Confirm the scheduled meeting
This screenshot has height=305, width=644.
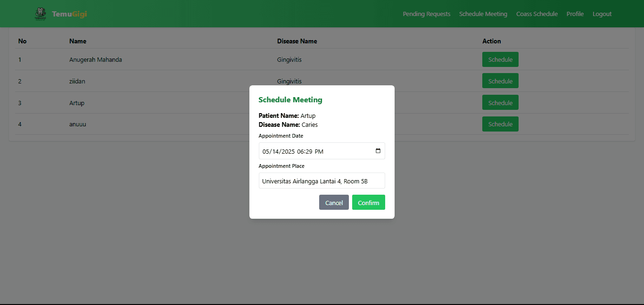coord(368,203)
